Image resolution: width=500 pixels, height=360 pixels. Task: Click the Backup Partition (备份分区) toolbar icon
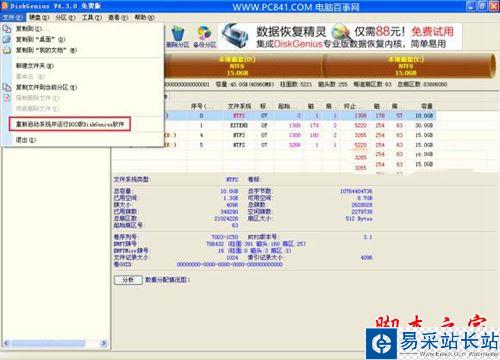204,37
